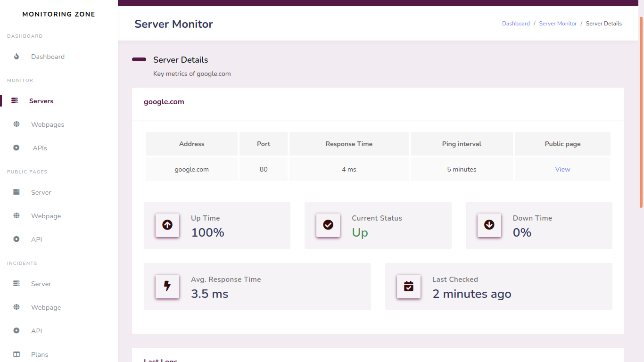Open Webpage under Incidents section
This screenshot has height=362, width=644.
46,307
